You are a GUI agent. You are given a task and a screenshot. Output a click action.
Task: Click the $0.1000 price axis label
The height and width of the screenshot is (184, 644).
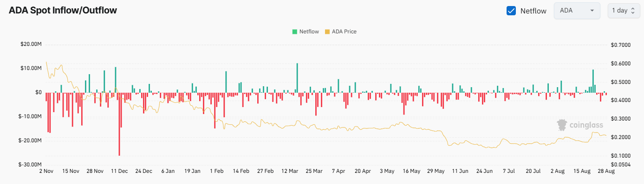coord(621,156)
